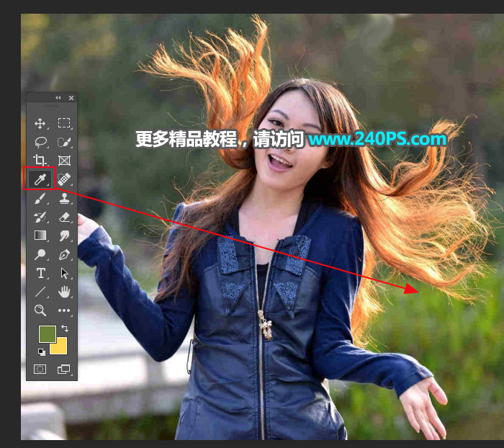The width and height of the screenshot is (504, 448).
Task: Select the Move tool
Action: coord(40,123)
